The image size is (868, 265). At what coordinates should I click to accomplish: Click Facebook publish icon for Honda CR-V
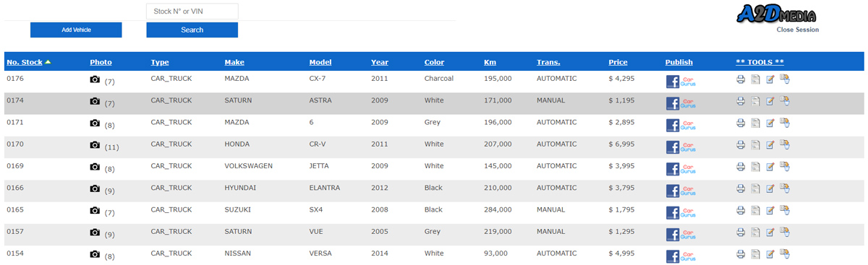coord(673,147)
